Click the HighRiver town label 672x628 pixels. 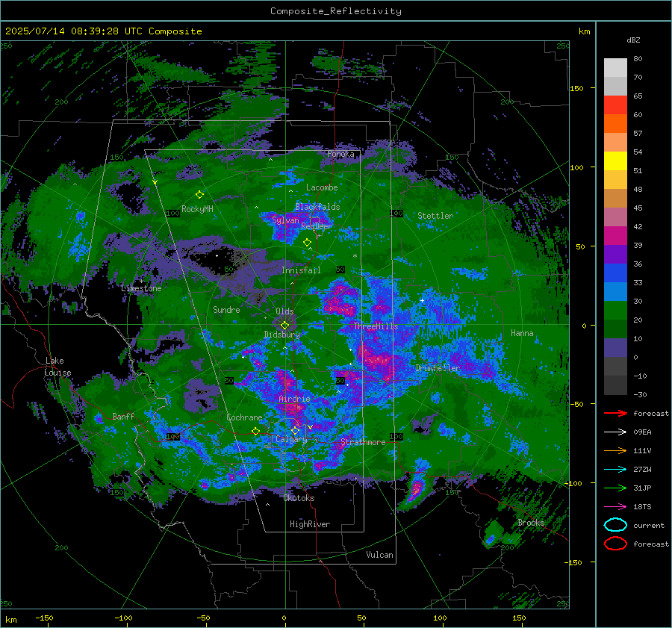[310, 524]
